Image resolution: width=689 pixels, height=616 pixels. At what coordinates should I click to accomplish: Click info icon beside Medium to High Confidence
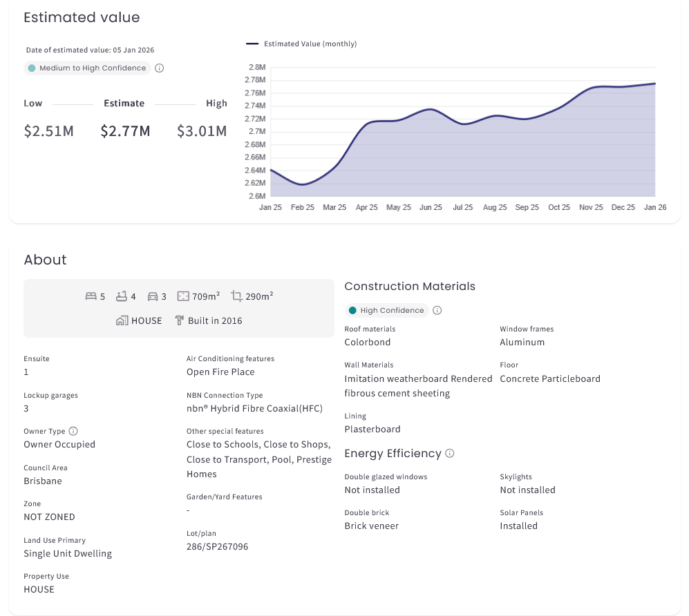(x=160, y=68)
